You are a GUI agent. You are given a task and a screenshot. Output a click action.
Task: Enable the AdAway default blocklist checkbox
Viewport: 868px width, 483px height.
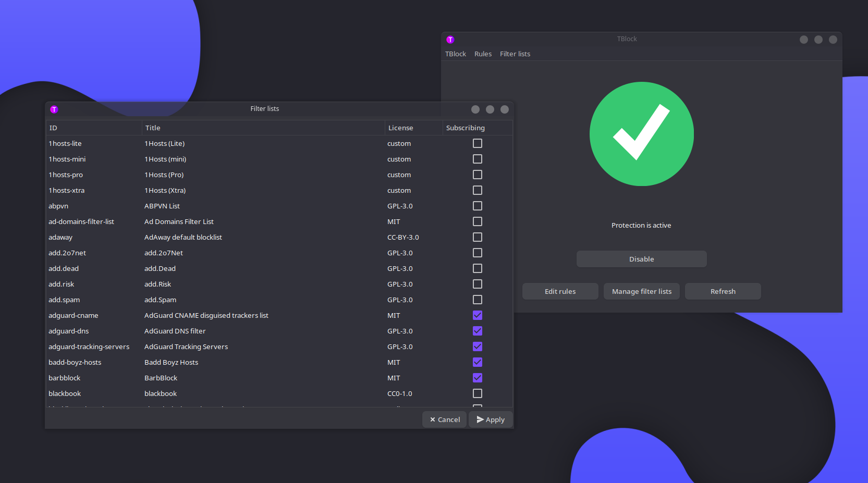click(477, 237)
